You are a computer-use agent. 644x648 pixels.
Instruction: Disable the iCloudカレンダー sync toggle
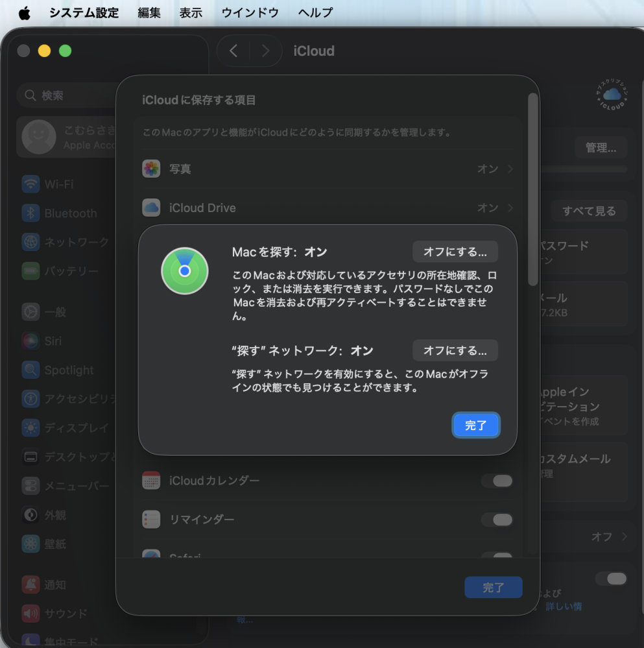497,481
